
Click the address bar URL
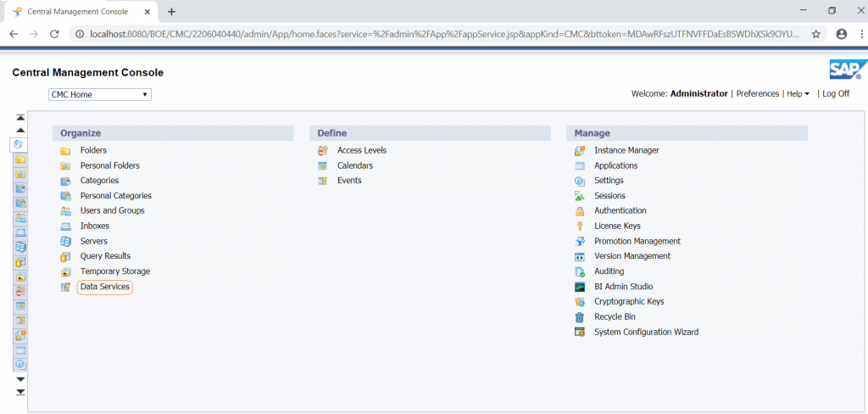444,34
